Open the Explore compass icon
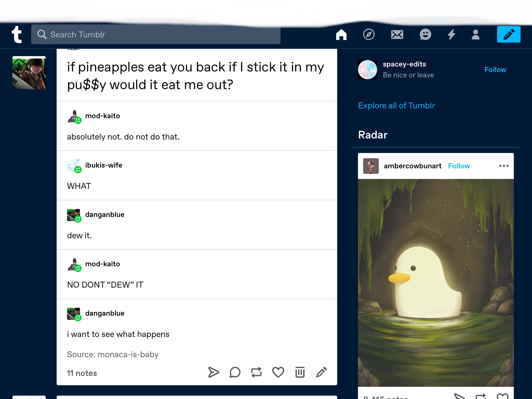532x399 pixels. (x=369, y=35)
